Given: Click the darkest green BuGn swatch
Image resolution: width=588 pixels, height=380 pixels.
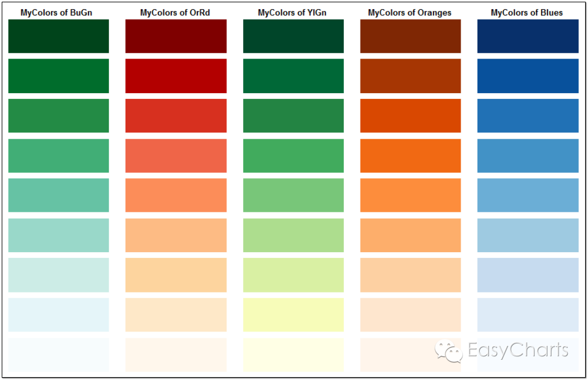Looking at the screenshot, I should pyautogui.click(x=58, y=36).
